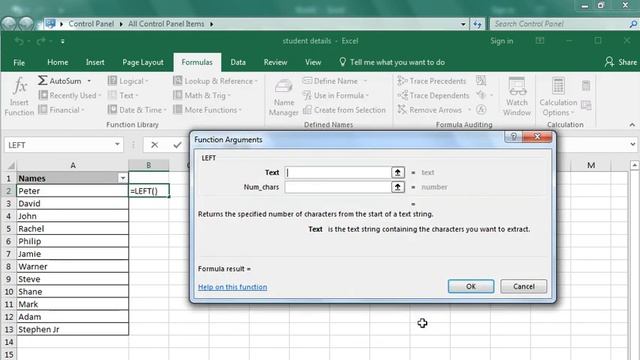Select cell containing Rachel
The image size is (640, 360).
tap(73, 229)
